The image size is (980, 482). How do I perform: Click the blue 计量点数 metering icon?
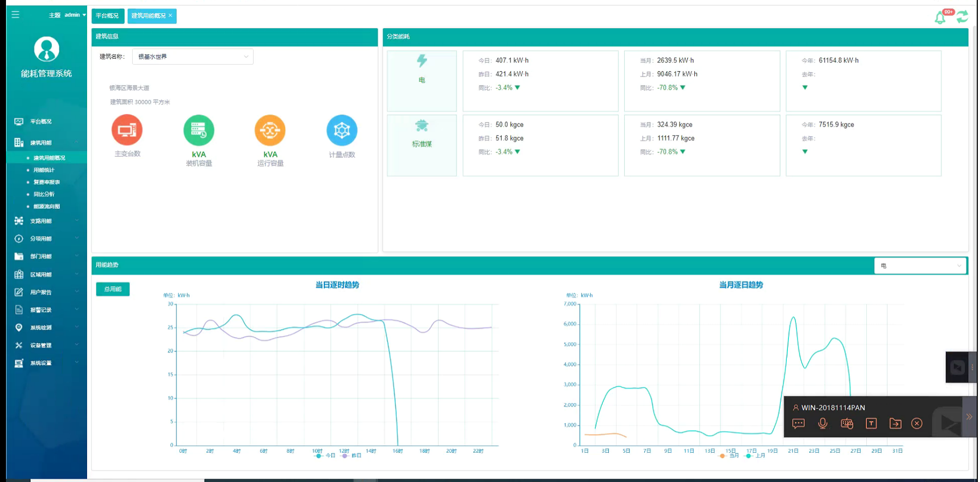(342, 131)
